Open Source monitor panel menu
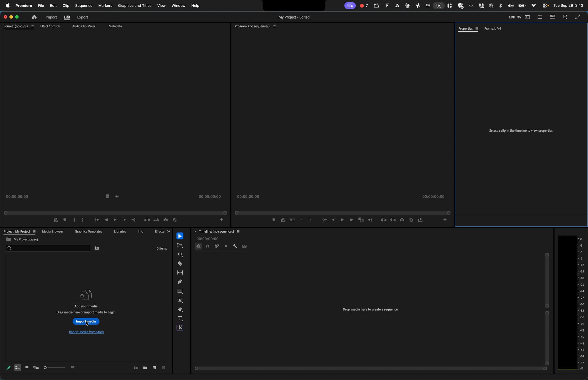 [x=32, y=26]
